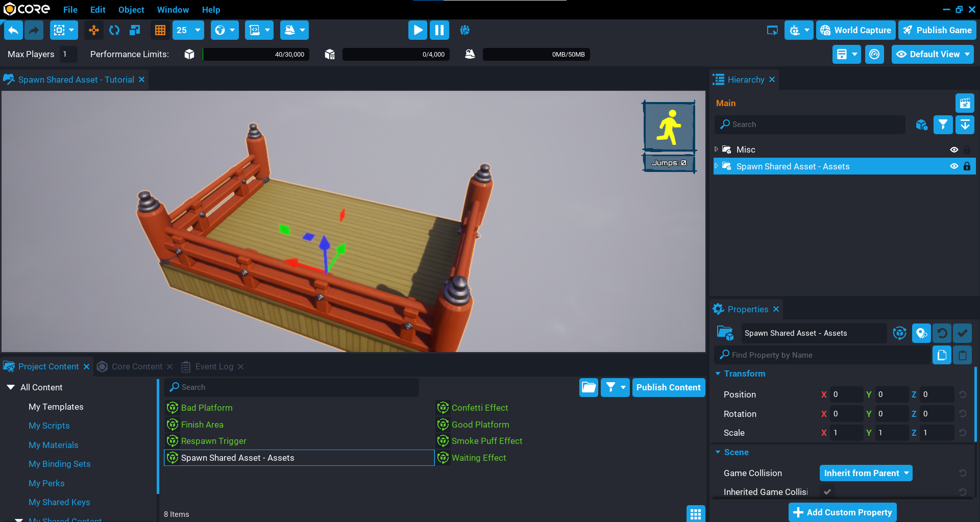The width and height of the screenshot is (980, 522).
Task: Hide Spawn Shared Asset - Assets in hierarchy
Action: [953, 166]
